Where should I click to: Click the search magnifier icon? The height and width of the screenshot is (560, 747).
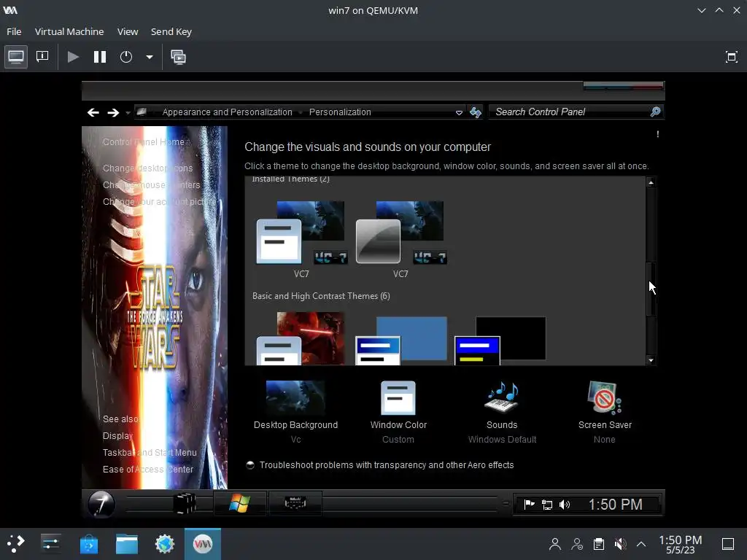[x=656, y=112]
